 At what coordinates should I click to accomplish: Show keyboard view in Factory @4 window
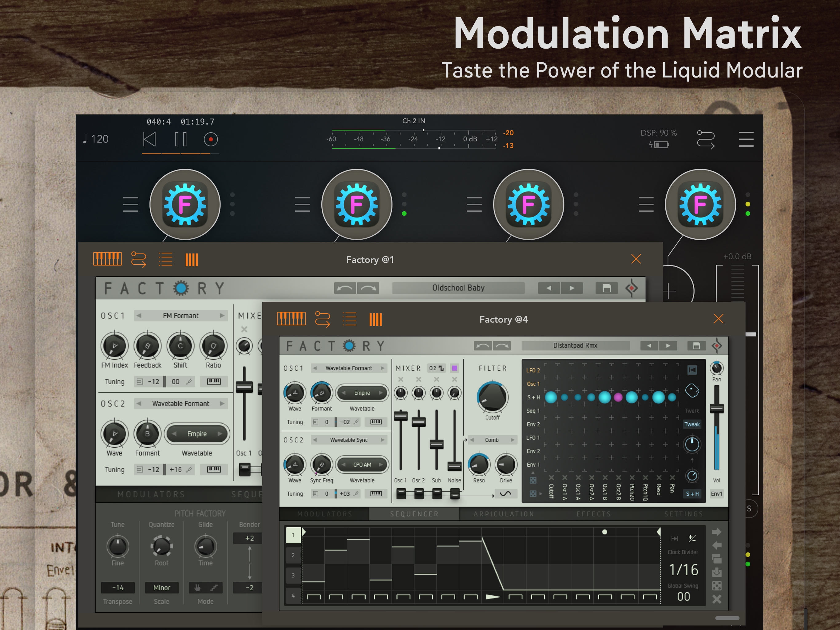coord(291,319)
